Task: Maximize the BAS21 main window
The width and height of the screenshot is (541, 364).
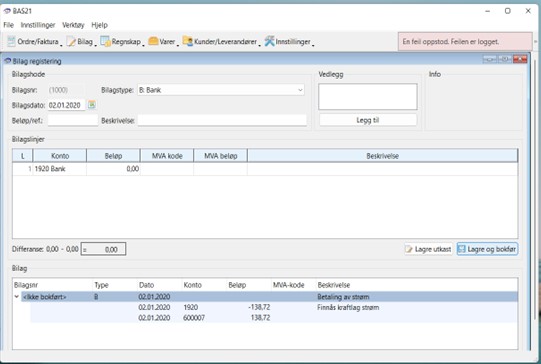Action: pos(508,11)
